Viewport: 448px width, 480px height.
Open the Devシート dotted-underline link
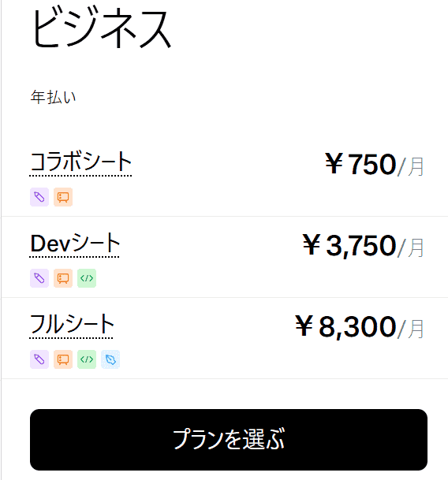coord(74,244)
